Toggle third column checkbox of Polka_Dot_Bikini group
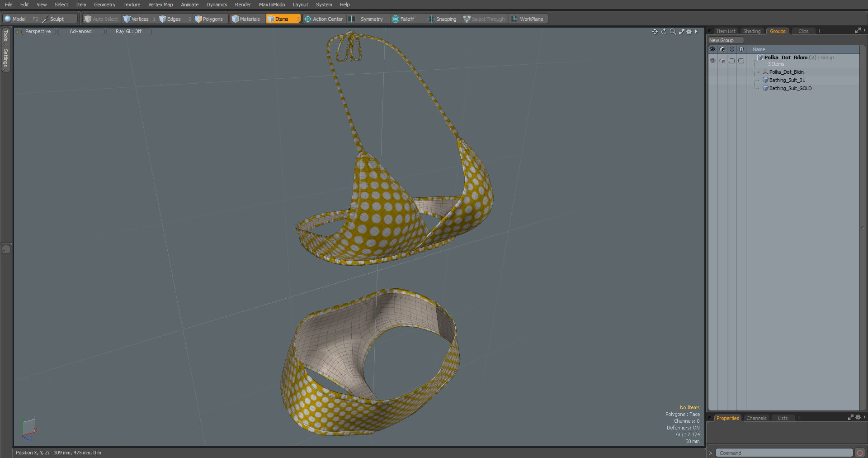The height and width of the screenshot is (458, 868). (x=732, y=61)
